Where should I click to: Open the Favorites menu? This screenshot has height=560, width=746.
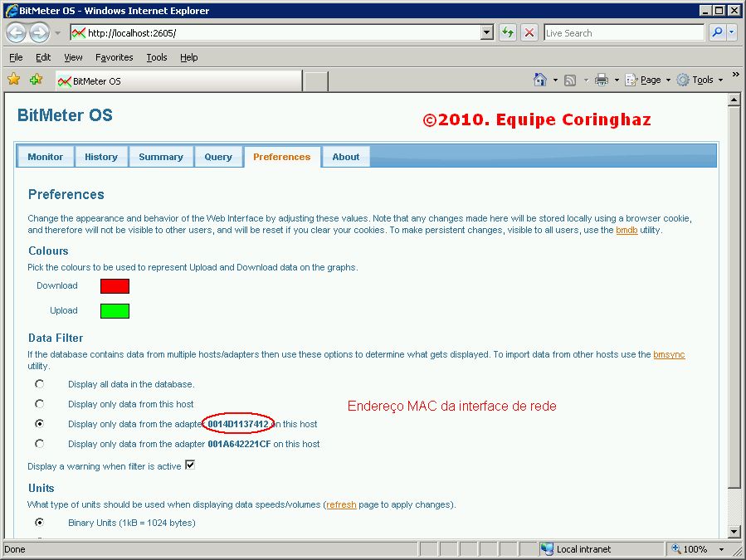(x=115, y=57)
